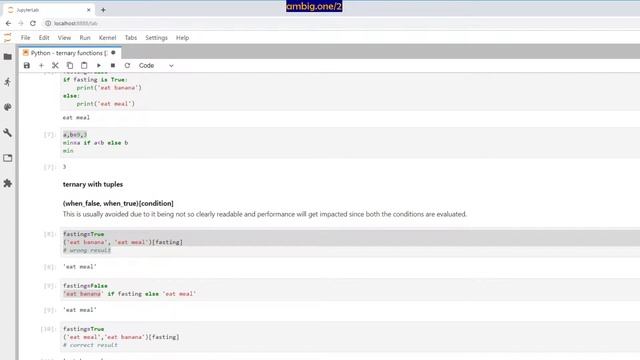This screenshot has height=360, width=640.
Task: Open the Kernel menu
Action: [107, 38]
